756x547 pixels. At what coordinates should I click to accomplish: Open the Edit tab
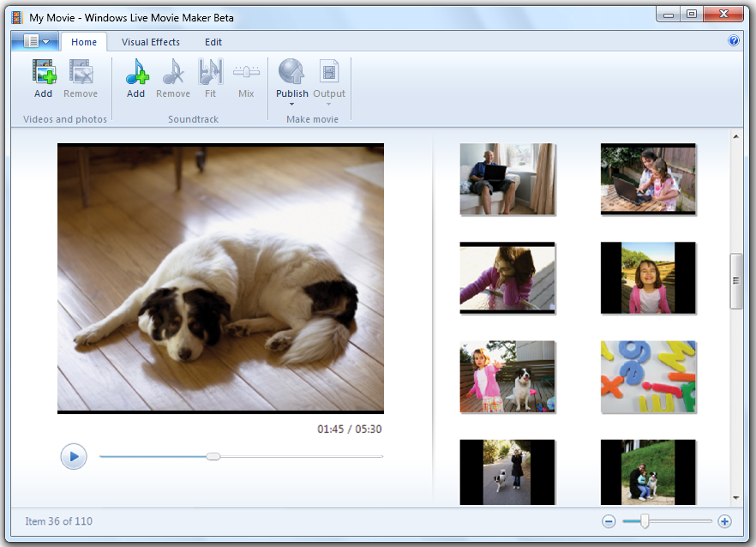coord(213,42)
